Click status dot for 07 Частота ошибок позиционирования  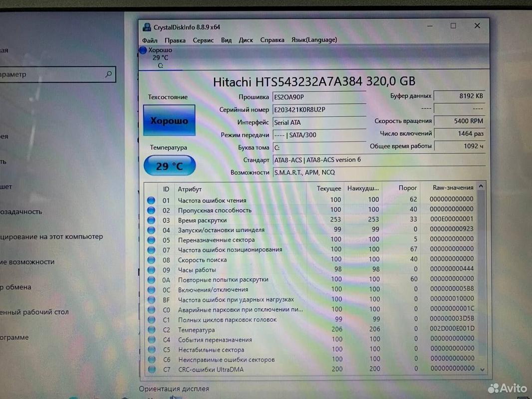[151, 250]
